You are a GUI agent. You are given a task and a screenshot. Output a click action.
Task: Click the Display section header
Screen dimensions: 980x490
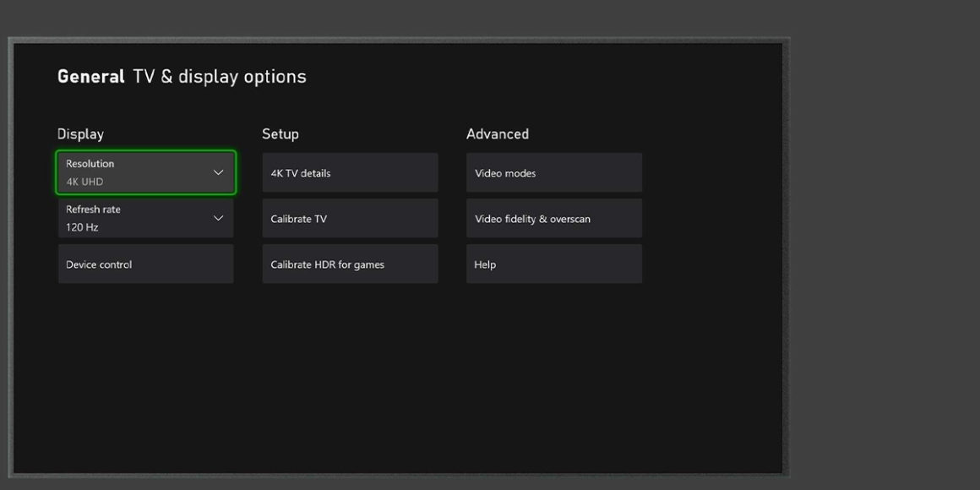(80, 133)
